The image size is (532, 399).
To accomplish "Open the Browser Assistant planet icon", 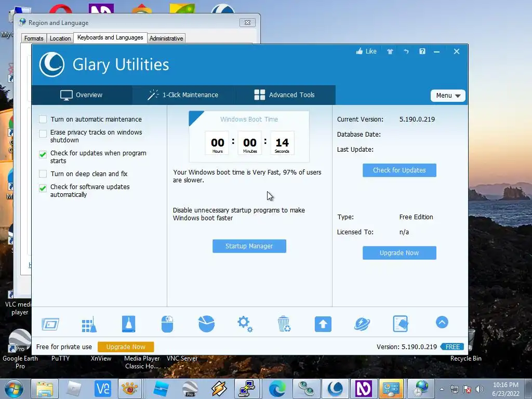I will coord(362,324).
